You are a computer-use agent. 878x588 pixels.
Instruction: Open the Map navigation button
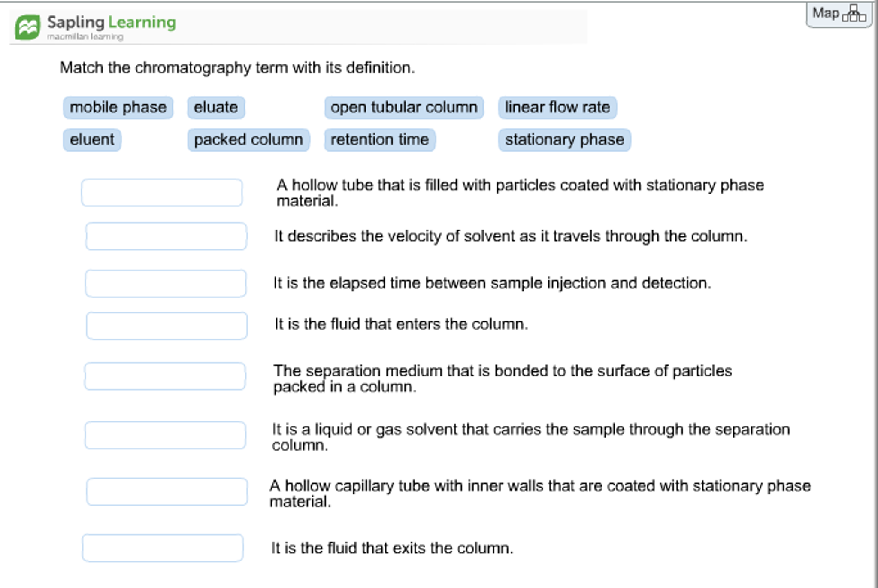[x=839, y=14]
